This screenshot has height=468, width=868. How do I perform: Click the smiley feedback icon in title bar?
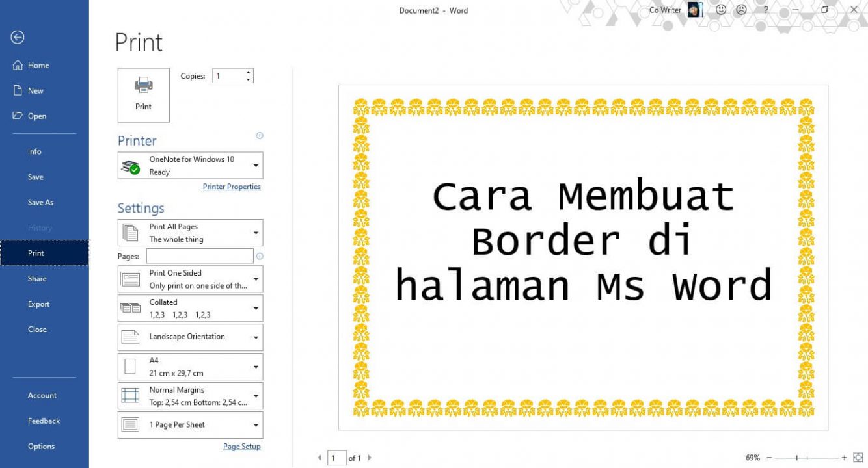tap(721, 10)
